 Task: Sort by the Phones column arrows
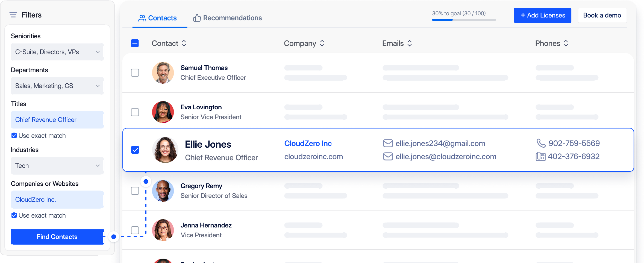(566, 43)
